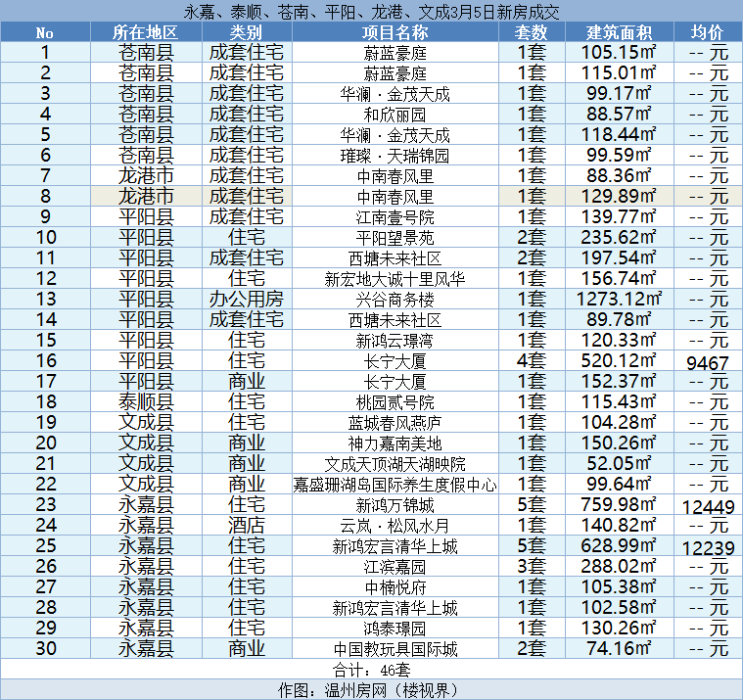Click the 项目名称 column header
Screen dimensions: 743x700
395,32
